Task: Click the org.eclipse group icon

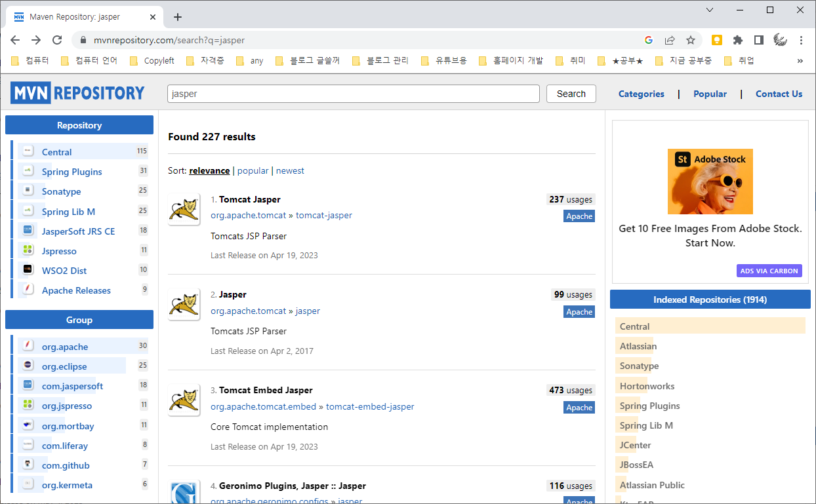Action: [x=28, y=366]
